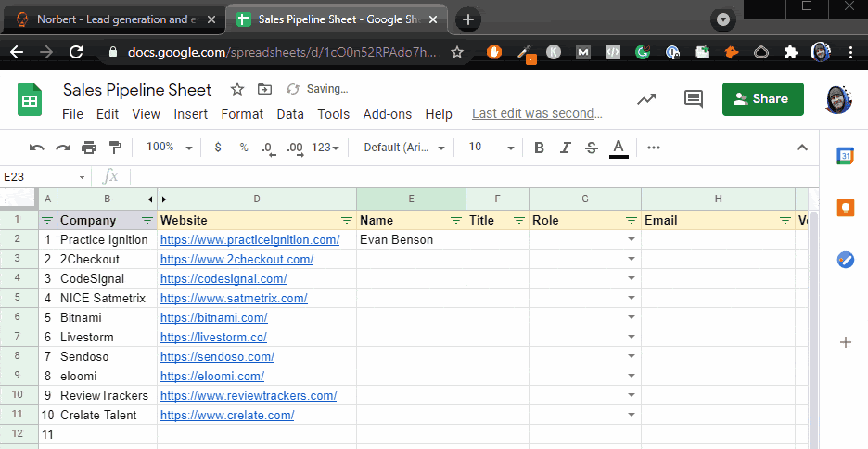
Task: Switch to the Norbert browser tab
Action: [115, 19]
